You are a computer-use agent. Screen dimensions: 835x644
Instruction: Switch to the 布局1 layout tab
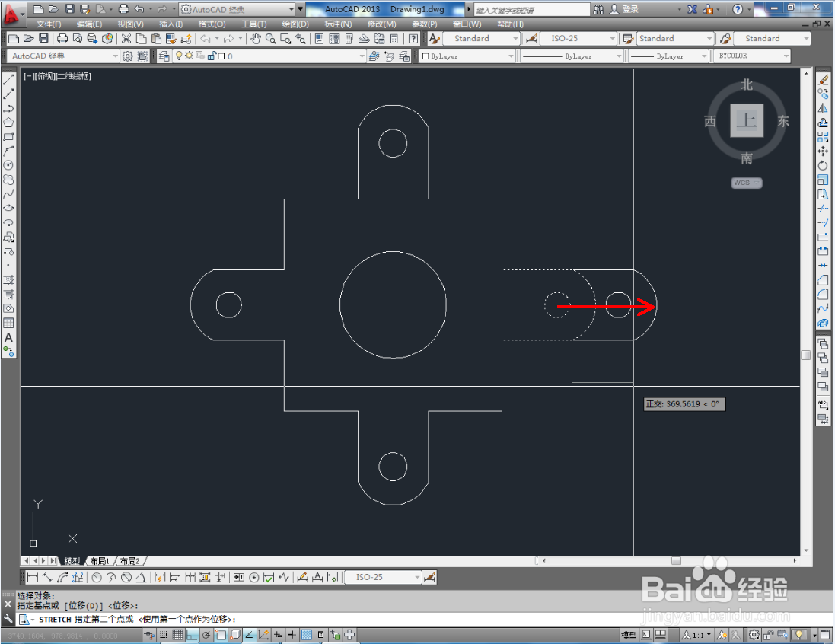100,561
